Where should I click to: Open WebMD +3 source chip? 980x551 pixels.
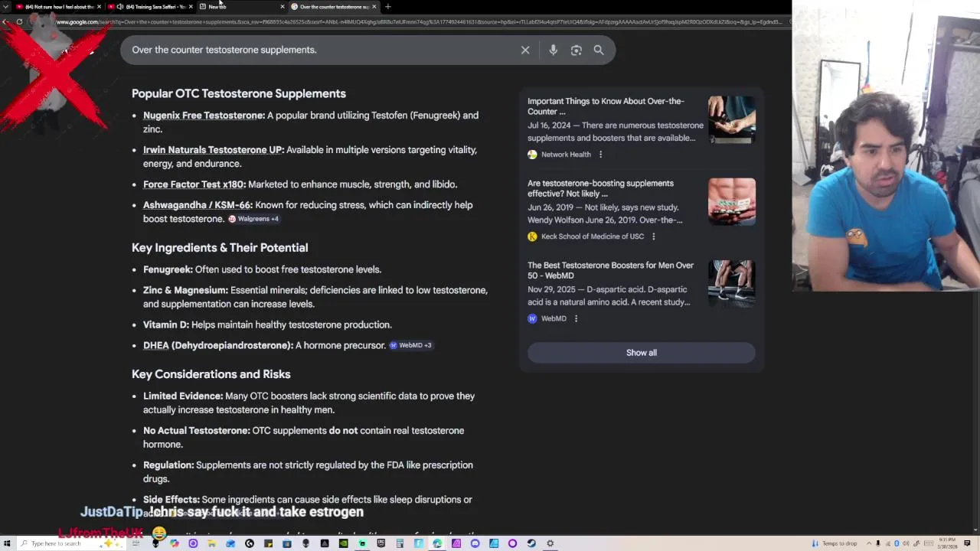(410, 345)
